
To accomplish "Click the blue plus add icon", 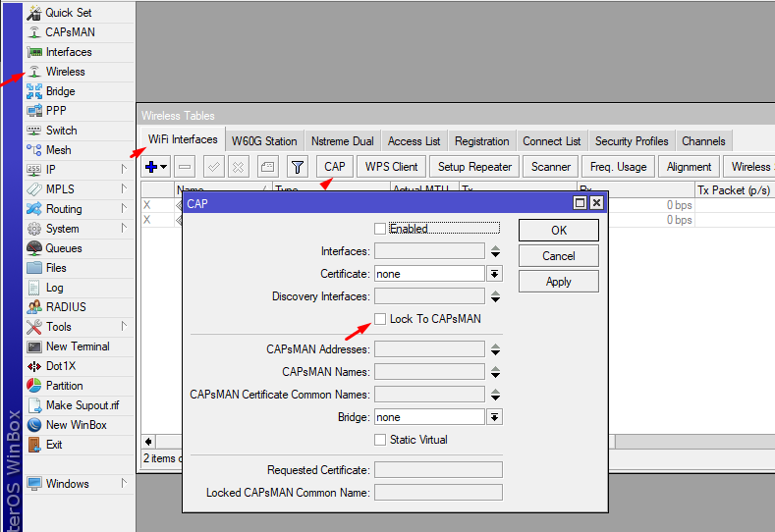I will point(152,167).
